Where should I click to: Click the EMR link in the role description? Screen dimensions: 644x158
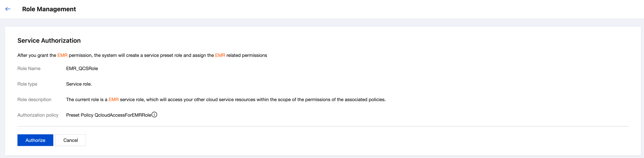coord(113,100)
